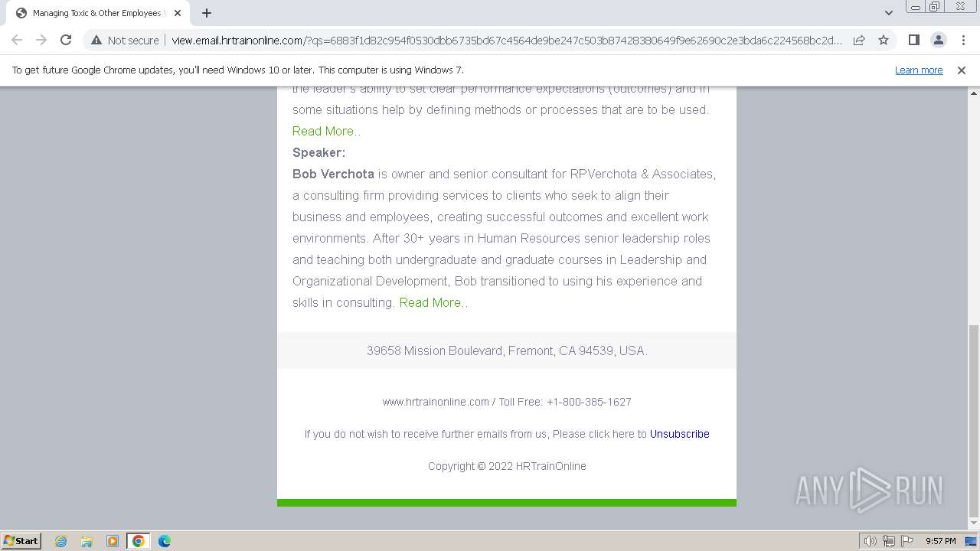The image size is (980, 551).
Task: Open File Explorer from the taskbar
Action: 87,541
